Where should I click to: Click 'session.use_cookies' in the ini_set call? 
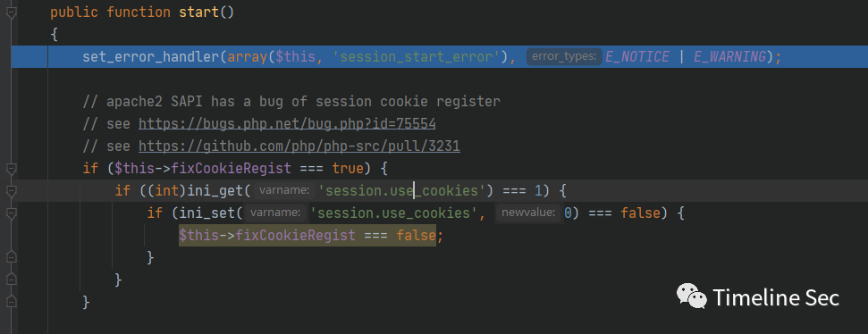point(393,213)
